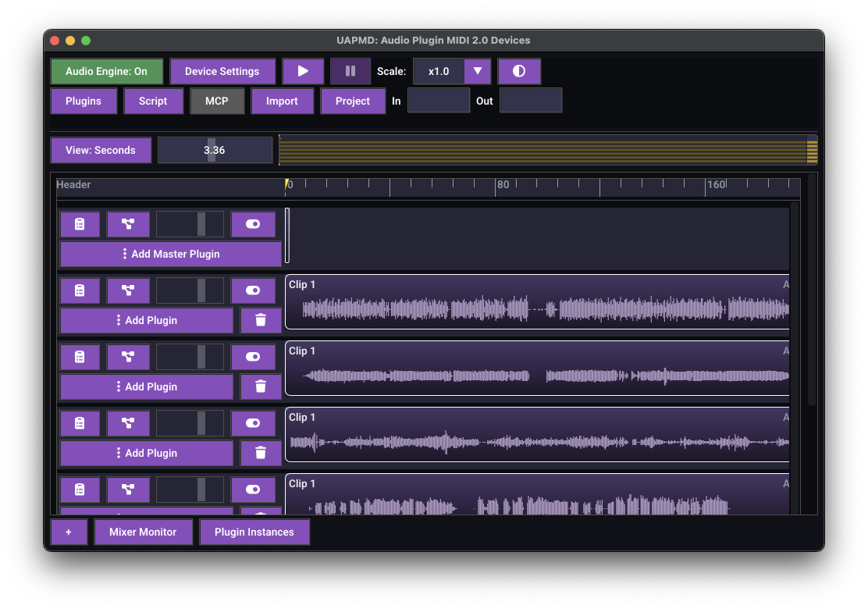
Task: Select the MIDI In device field
Action: click(x=439, y=100)
